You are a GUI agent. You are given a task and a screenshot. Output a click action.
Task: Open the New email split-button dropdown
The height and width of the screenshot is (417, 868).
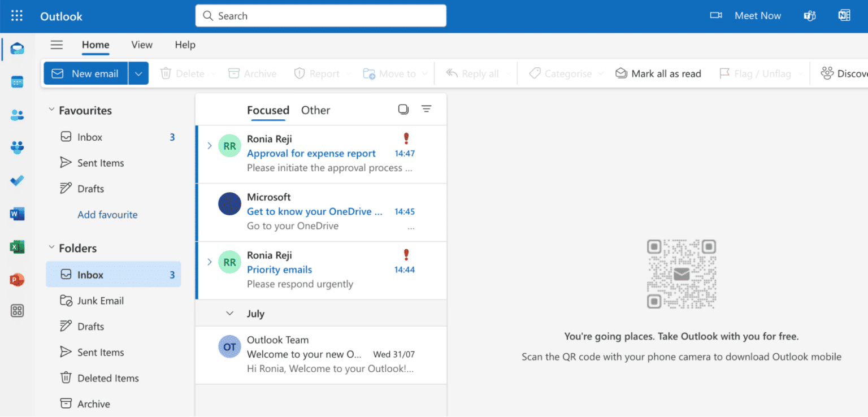pos(138,73)
